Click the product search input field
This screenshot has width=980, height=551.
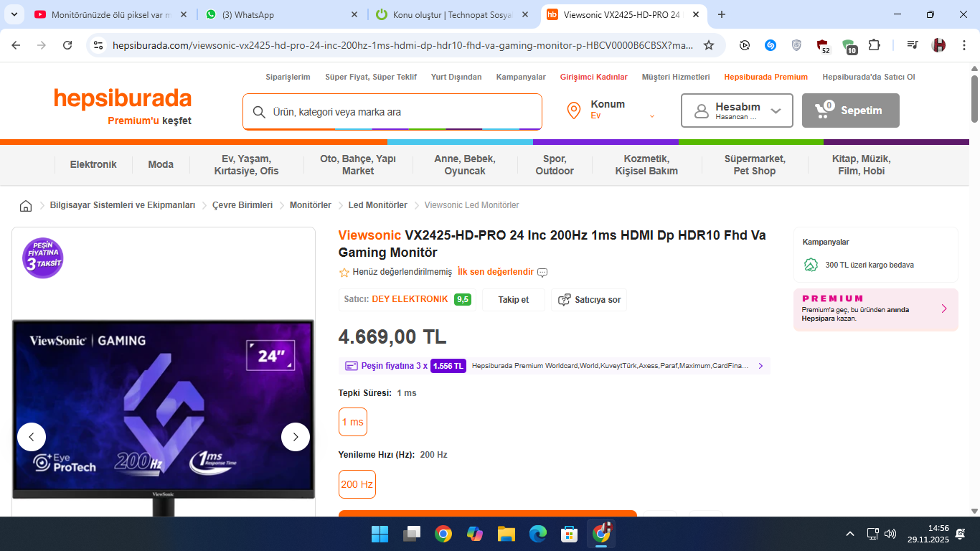pos(392,112)
